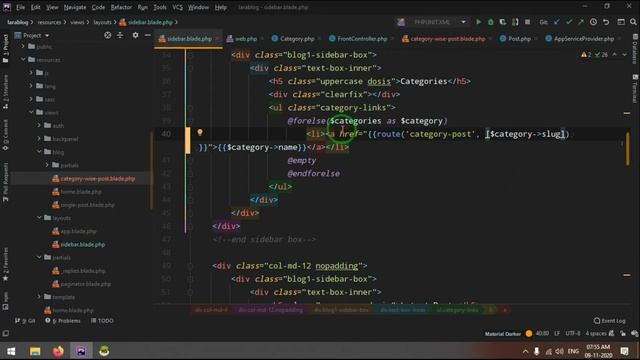Click the yellow warning marker on editor scrollbar

627,113
